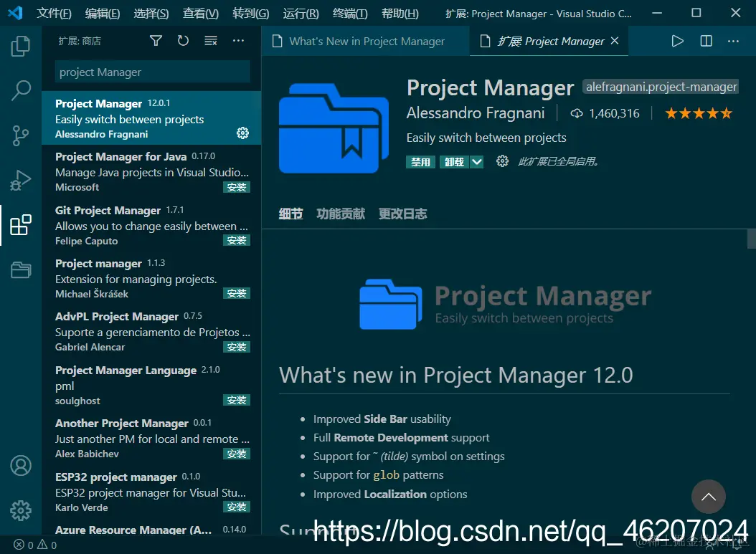Install Michael Škrášek's Project manager
Image resolution: width=756 pixels, height=554 pixels.
coord(236,293)
